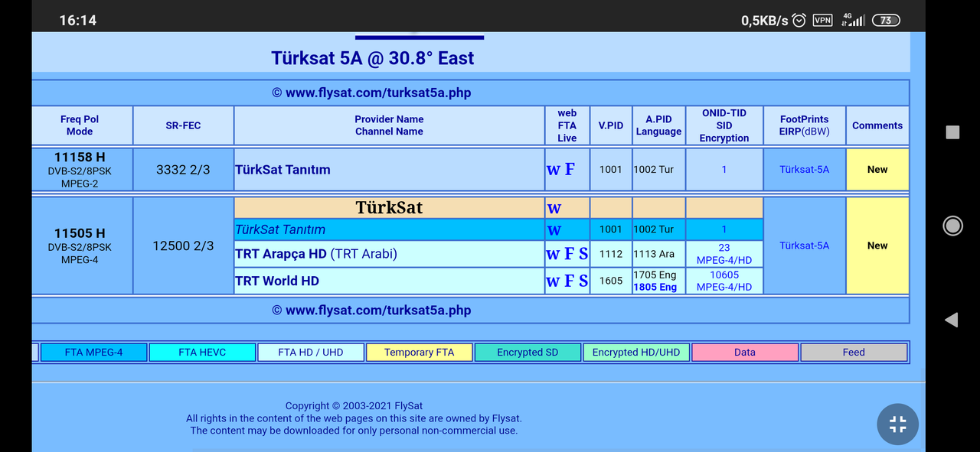Click F icon for TRT Arapça HD
The height and width of the screenshot is (452, 980).
pos(570,254)
